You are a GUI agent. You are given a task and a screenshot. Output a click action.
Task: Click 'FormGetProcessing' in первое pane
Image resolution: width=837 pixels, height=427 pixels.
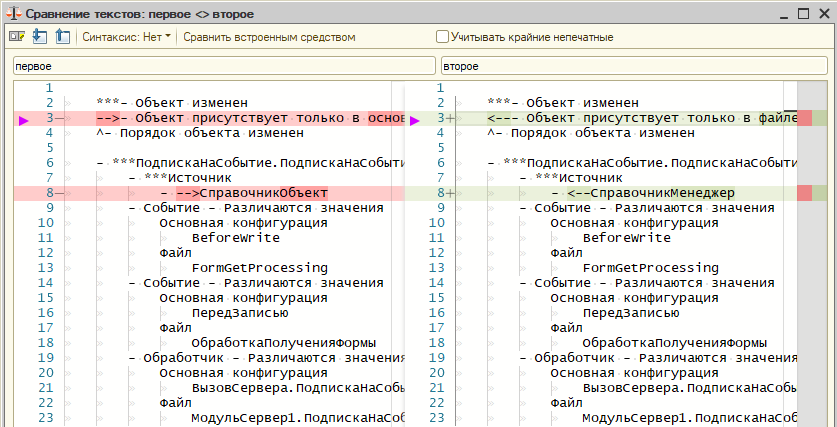tap(260, 267)
